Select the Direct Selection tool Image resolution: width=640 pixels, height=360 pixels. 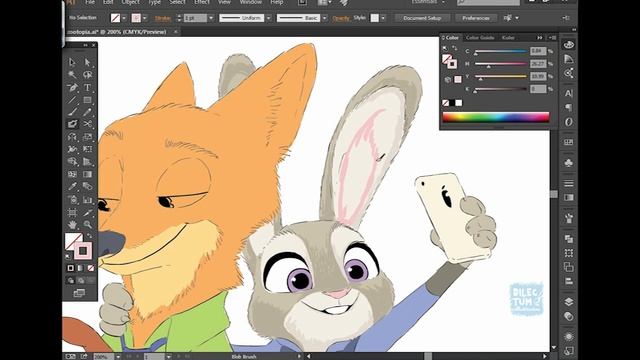(x=87, y=62)
